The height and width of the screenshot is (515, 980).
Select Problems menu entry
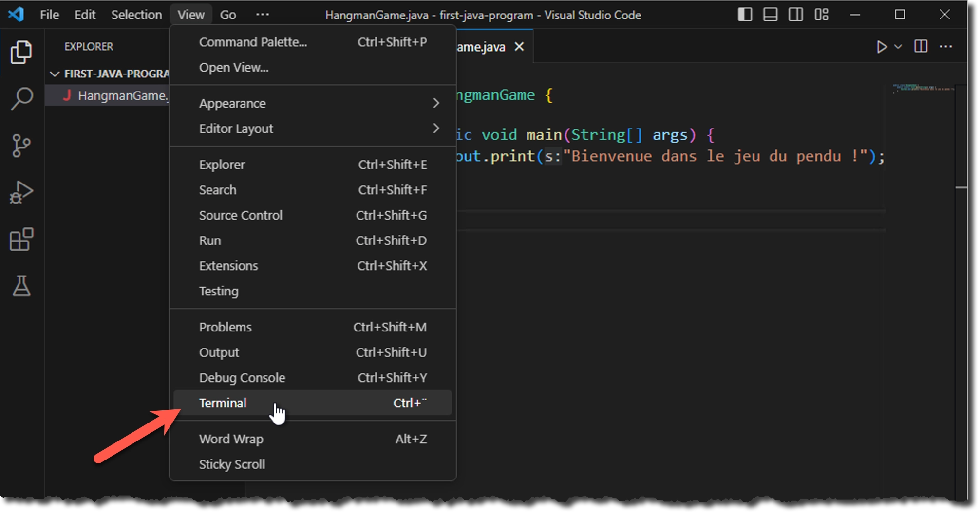pyautogui.click(x=313, y=327)
